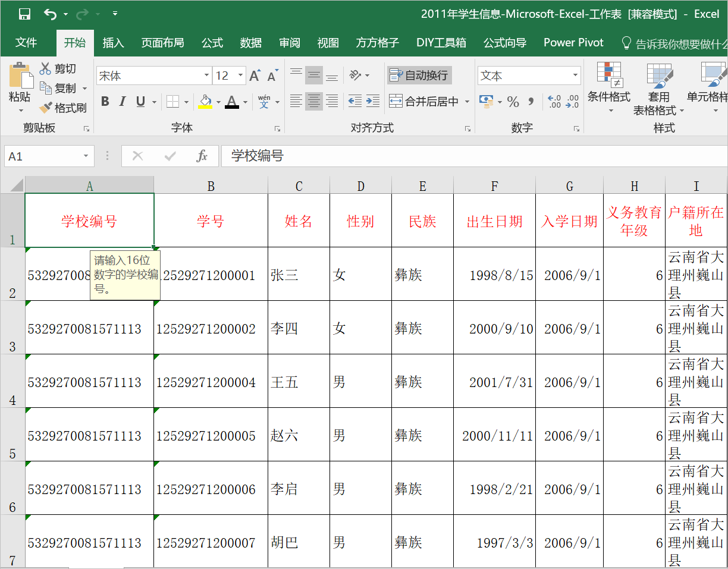Image resolution: width=728 pixels, height=569 pixels.
Task: Click the insert function fx icon
Action: click(x=202, y=156)
